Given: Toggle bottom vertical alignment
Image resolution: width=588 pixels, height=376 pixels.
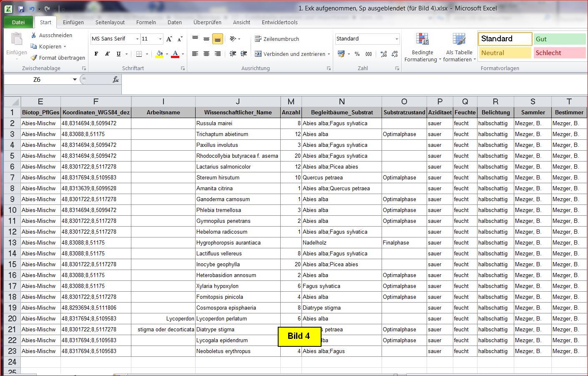Looking at the screenshot, I should click(217, 39).
